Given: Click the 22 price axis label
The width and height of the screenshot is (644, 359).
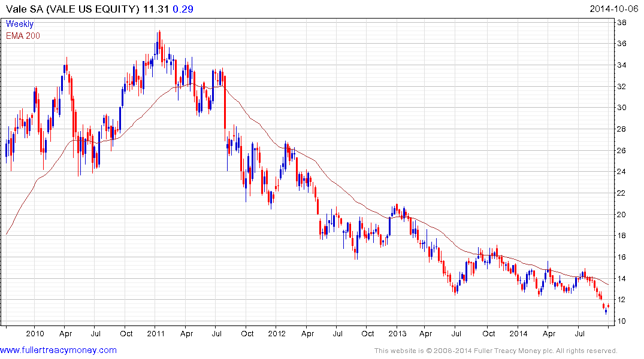Looking at the screenshot, I should (x=622, y=193).
